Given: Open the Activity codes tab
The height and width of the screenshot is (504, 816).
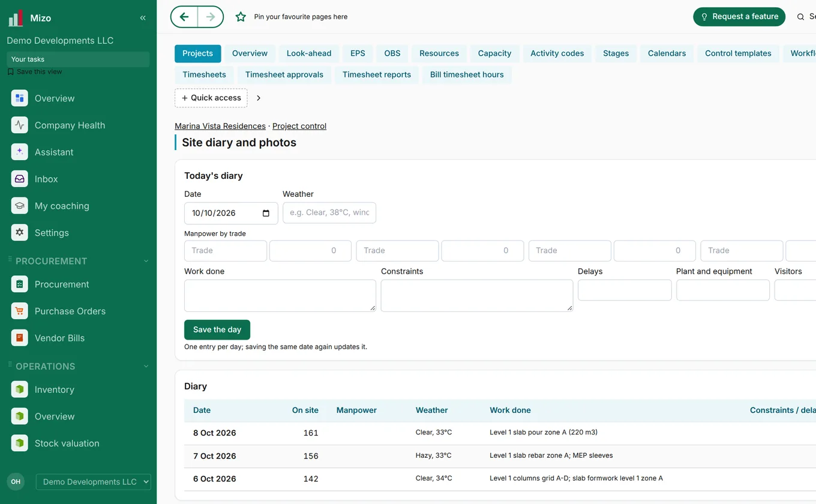Looking at the screenshot, I should click(557, 53).
